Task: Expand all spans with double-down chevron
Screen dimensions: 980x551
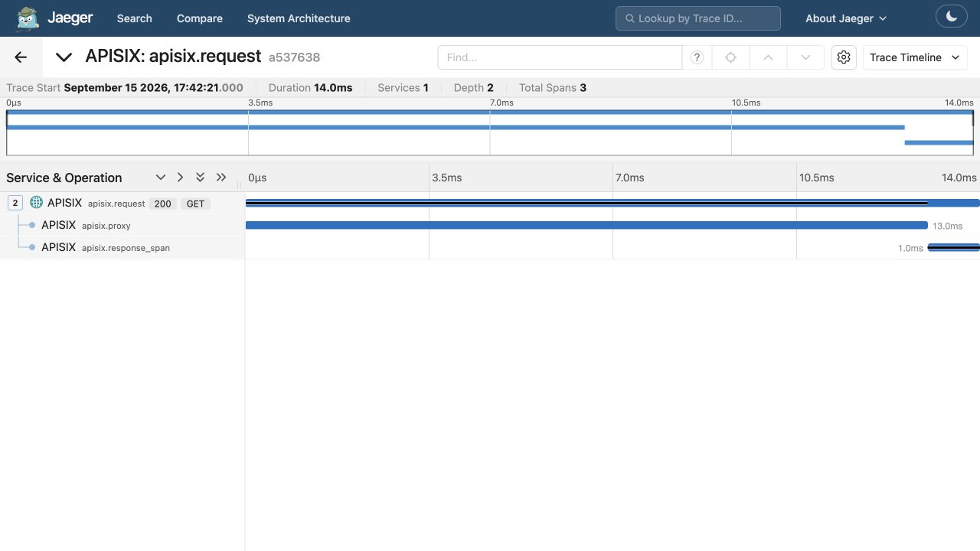Action: click(x=200, y=178)
